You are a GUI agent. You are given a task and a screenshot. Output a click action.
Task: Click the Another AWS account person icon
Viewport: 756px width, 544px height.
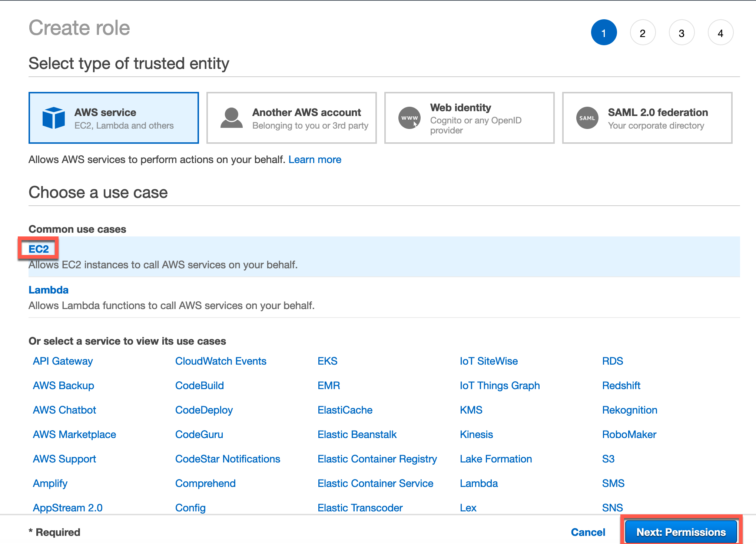coord(232,118)
